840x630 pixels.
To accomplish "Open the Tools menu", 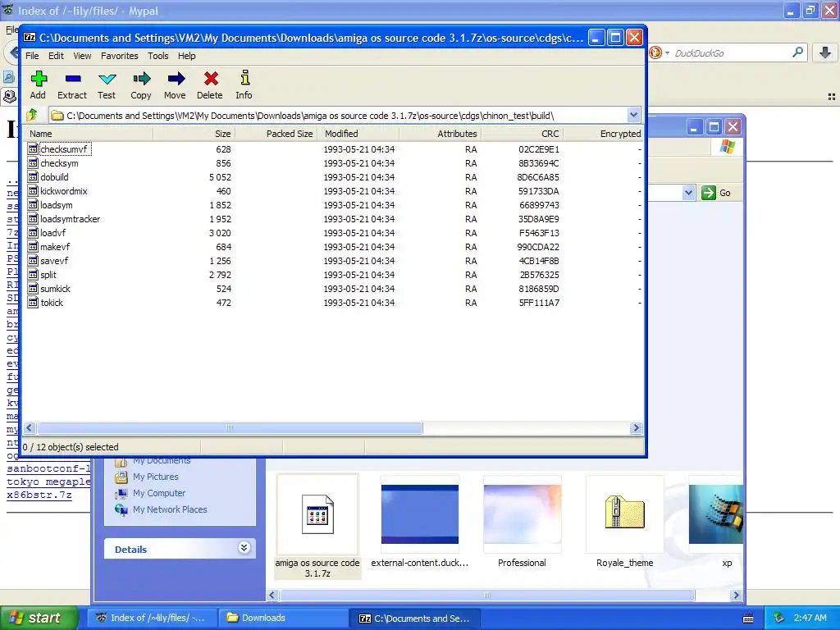I will [158, 56].
